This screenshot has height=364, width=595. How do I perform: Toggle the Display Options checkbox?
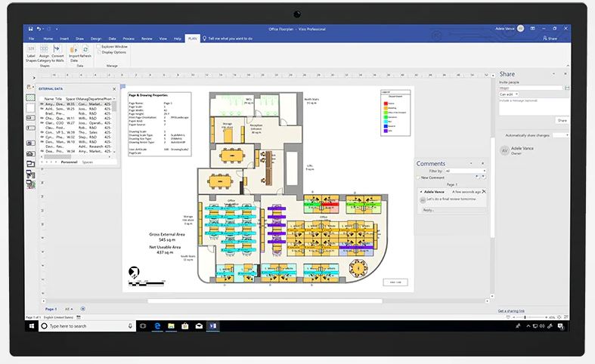(98, 52)
